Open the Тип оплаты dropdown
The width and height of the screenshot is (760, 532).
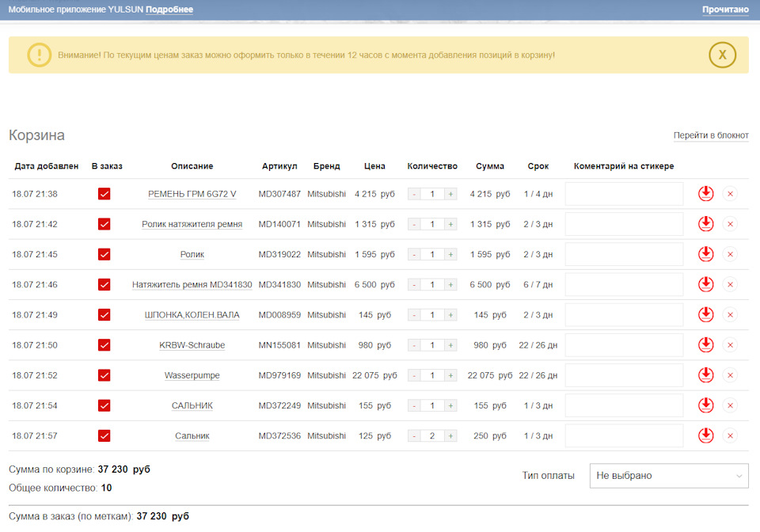(x=669, y=476)
